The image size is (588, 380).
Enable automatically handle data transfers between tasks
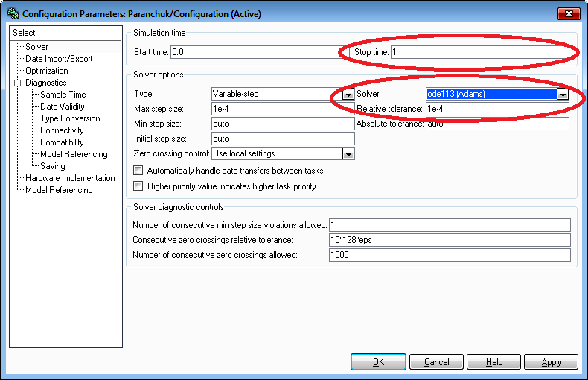(x=138, y=171)
